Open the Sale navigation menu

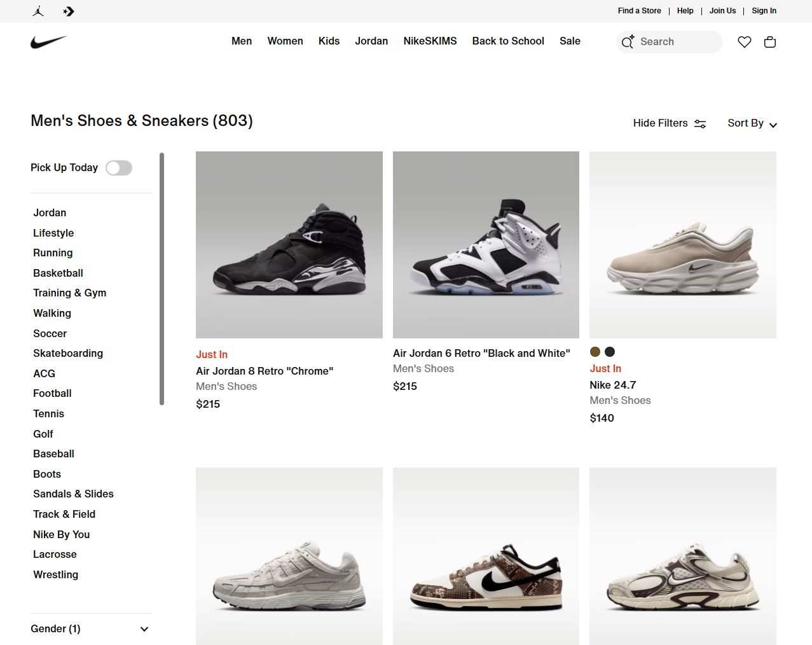coord(570,41)
